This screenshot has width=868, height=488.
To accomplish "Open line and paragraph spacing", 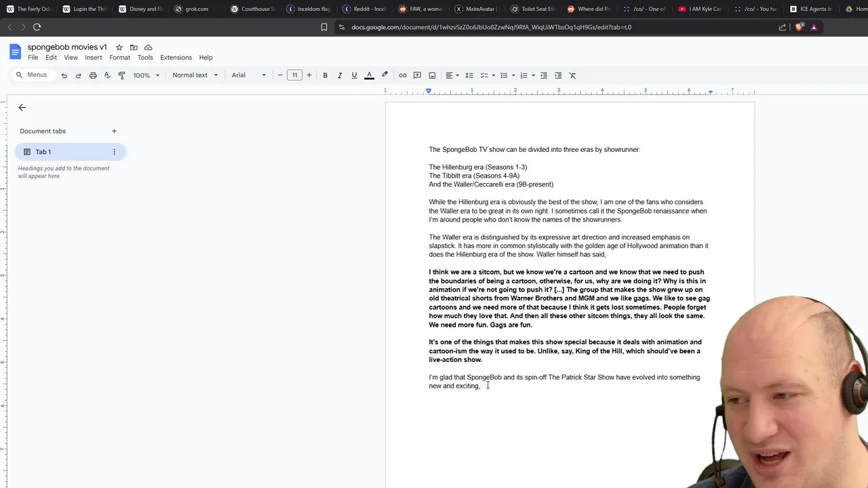I will (x=469, y=75).
